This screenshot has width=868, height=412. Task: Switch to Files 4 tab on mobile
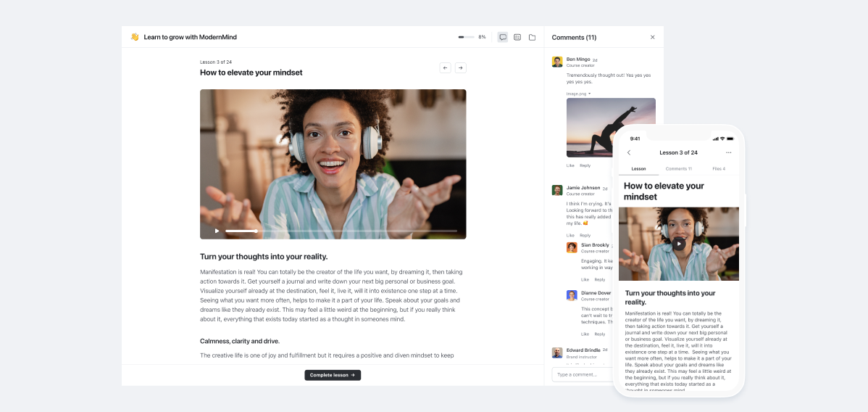point(719,168)
